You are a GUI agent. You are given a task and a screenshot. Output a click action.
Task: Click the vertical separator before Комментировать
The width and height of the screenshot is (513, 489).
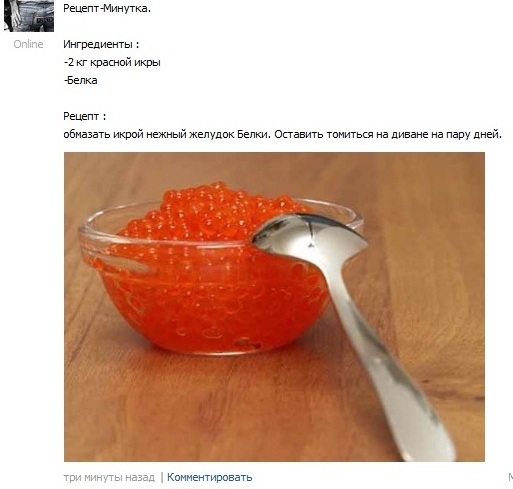pyautogui.click(x=162, y=477)
